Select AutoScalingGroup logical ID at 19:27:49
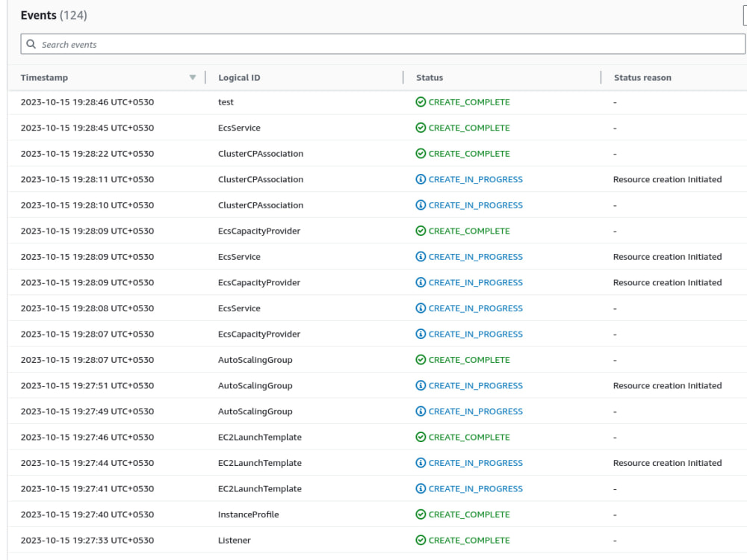 pos(255,411)
